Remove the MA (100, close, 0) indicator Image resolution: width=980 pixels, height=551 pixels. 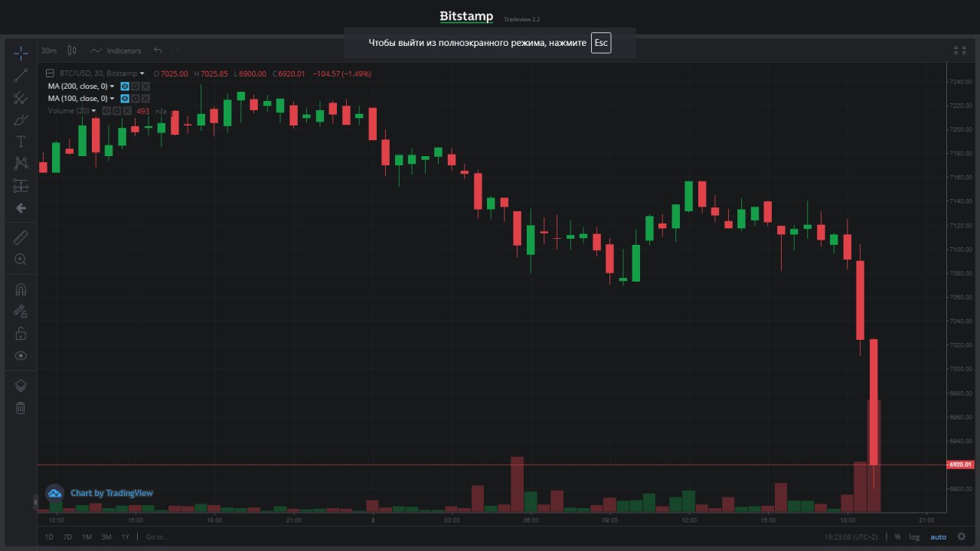(145, 99)
